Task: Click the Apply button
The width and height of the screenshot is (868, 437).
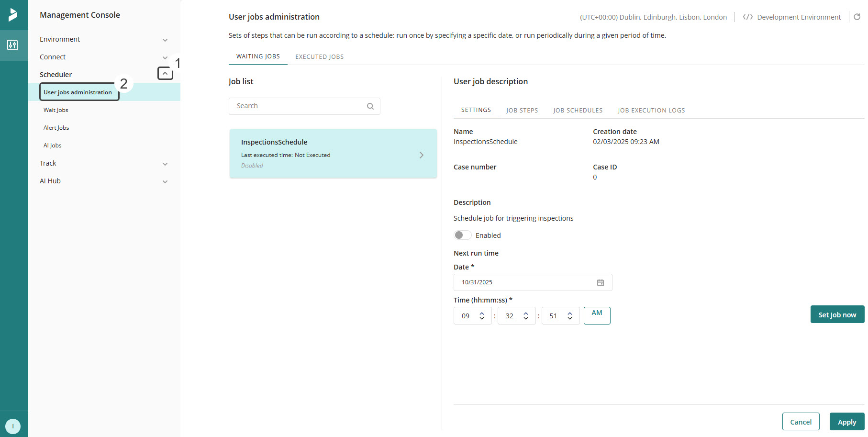Action: pos(846,422)
